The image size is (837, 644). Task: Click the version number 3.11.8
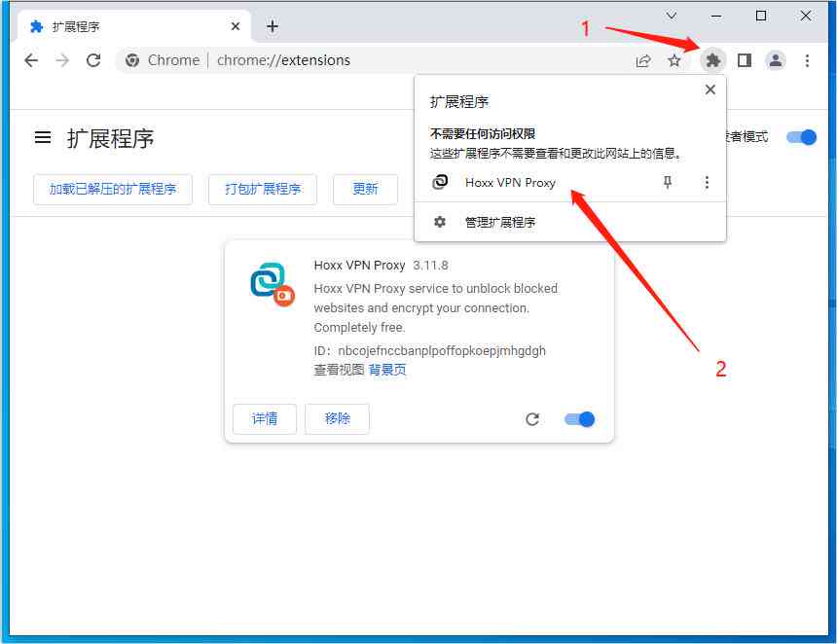click(430, 266)
